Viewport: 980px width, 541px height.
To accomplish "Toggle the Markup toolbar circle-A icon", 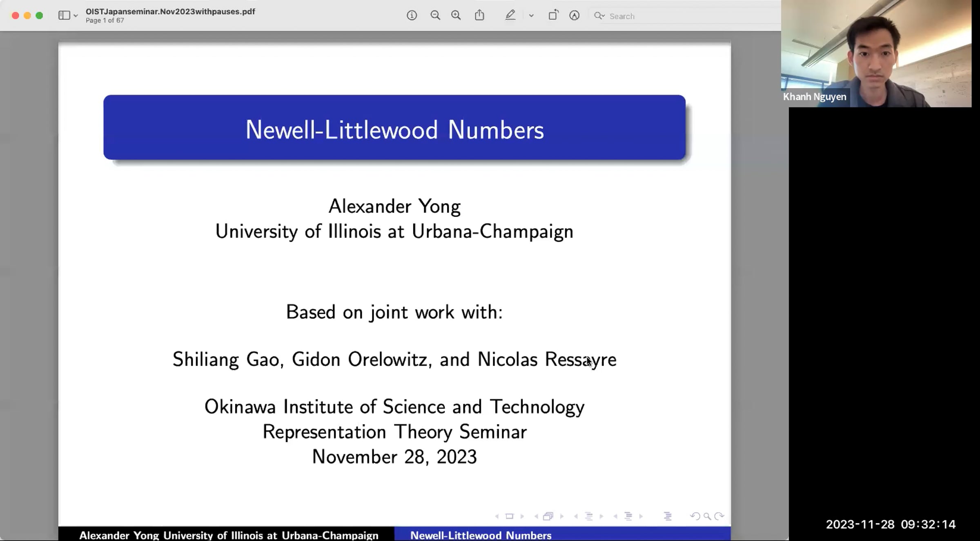I will click(x=574, y=16).
